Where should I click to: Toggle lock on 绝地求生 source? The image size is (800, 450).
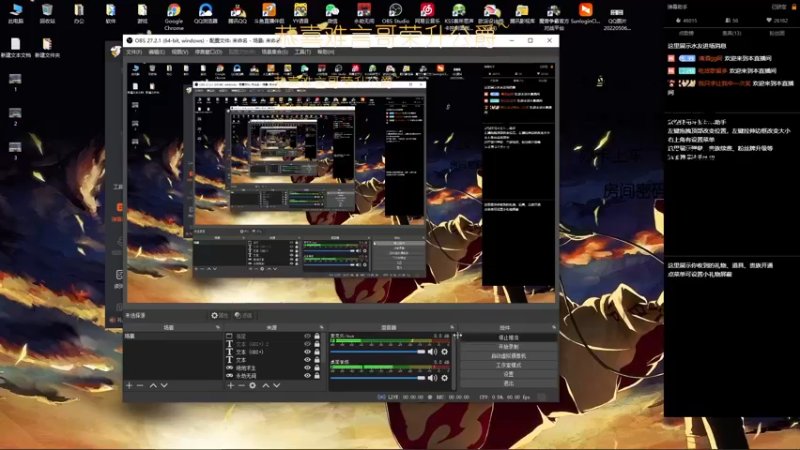(x=317, y=367)
